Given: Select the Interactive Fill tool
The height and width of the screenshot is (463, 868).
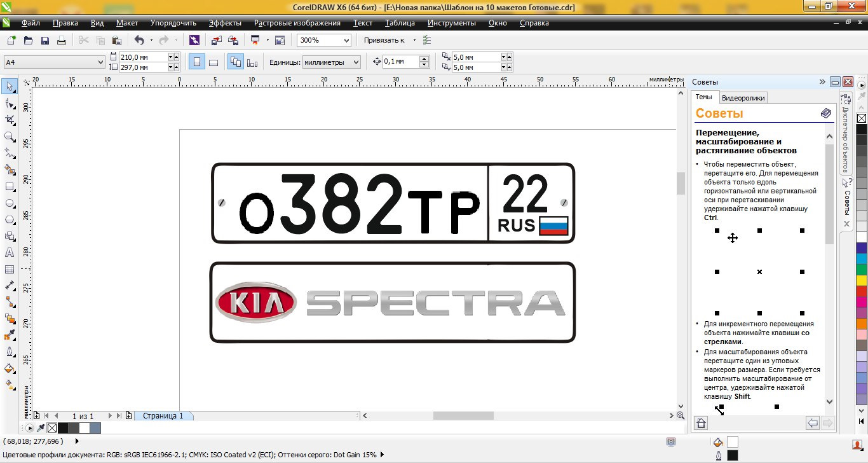Looking at the screenshot, I should pos(10,385).
